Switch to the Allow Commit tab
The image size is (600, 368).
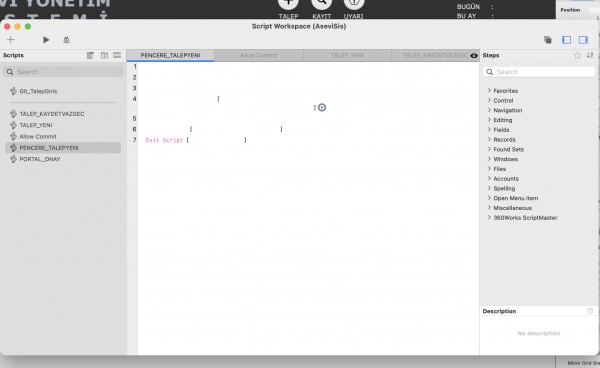tap(259, 55)
